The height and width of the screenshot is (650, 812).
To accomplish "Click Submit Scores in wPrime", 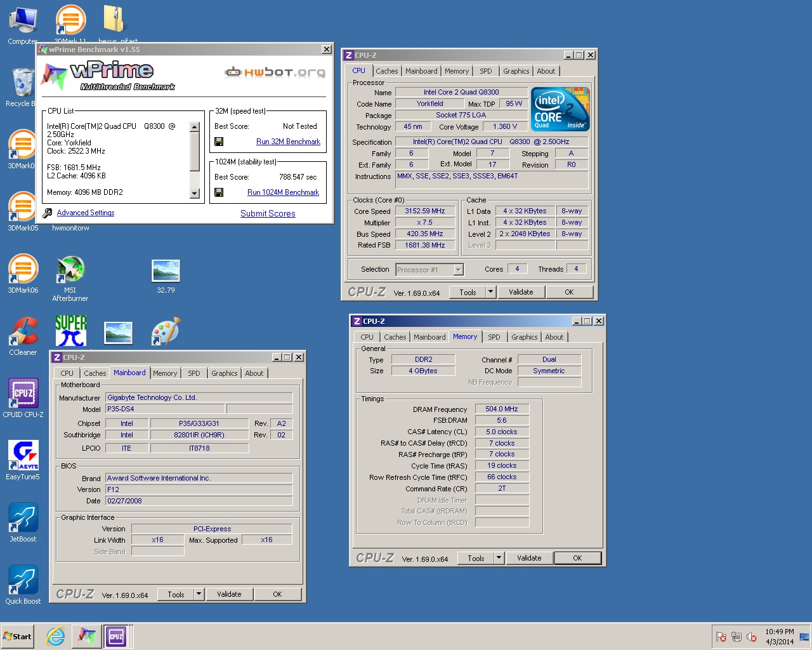I will 268,213.
